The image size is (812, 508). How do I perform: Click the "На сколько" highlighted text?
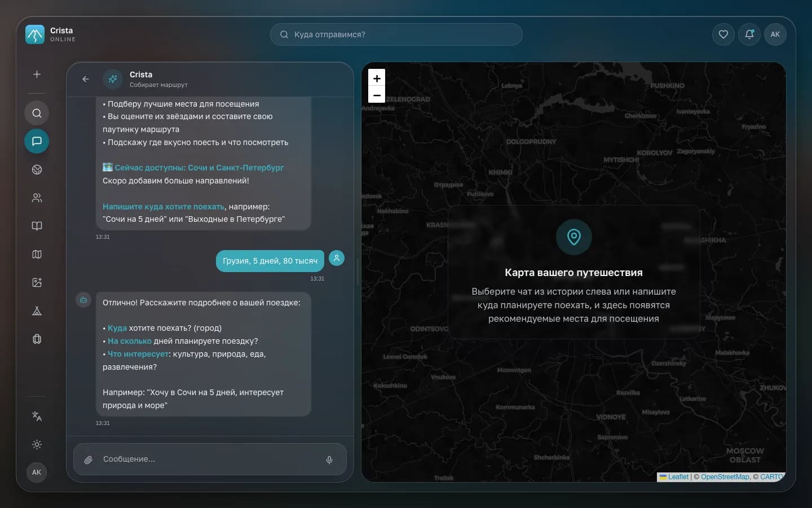tap(130, 341)
